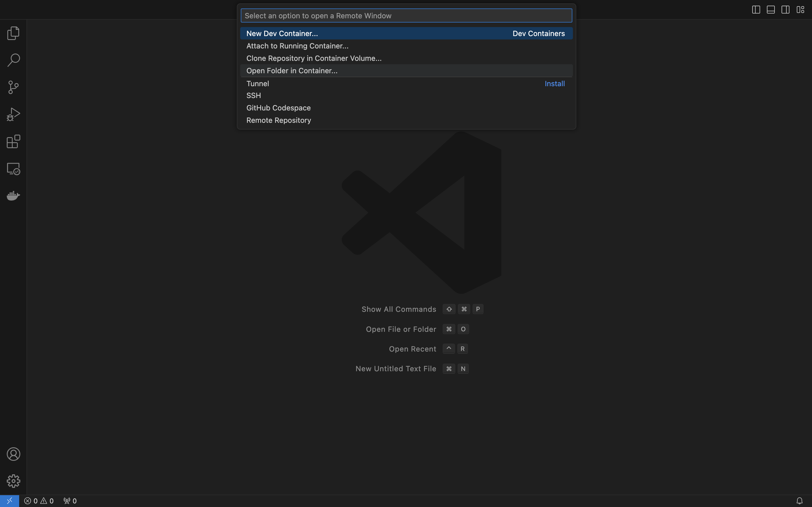Click Install link beside Tunnel
Image resolution: width=812 pixels, height=507 pixels.
tap(554, 83)
